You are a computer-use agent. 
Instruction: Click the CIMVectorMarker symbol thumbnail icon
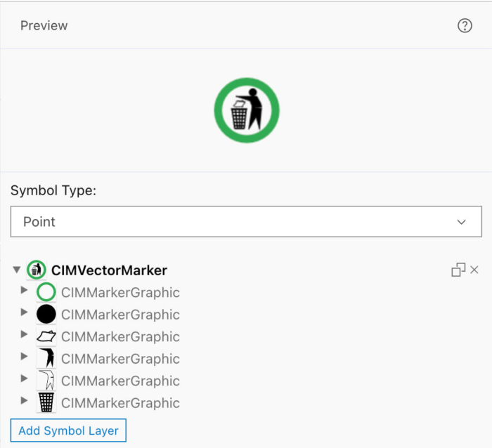pos(37,270)
